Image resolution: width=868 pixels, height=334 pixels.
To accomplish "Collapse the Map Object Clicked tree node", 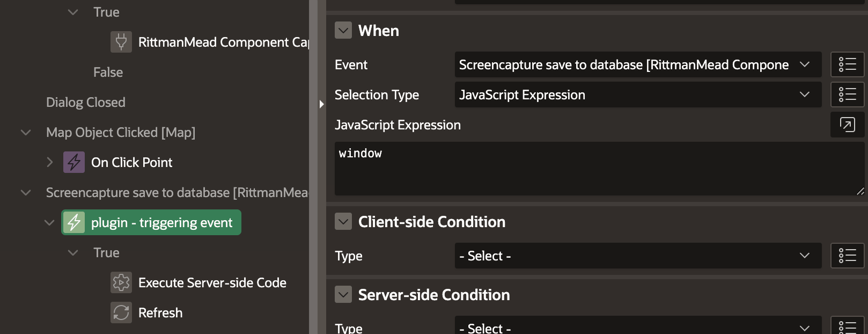I will pos(25,132).
